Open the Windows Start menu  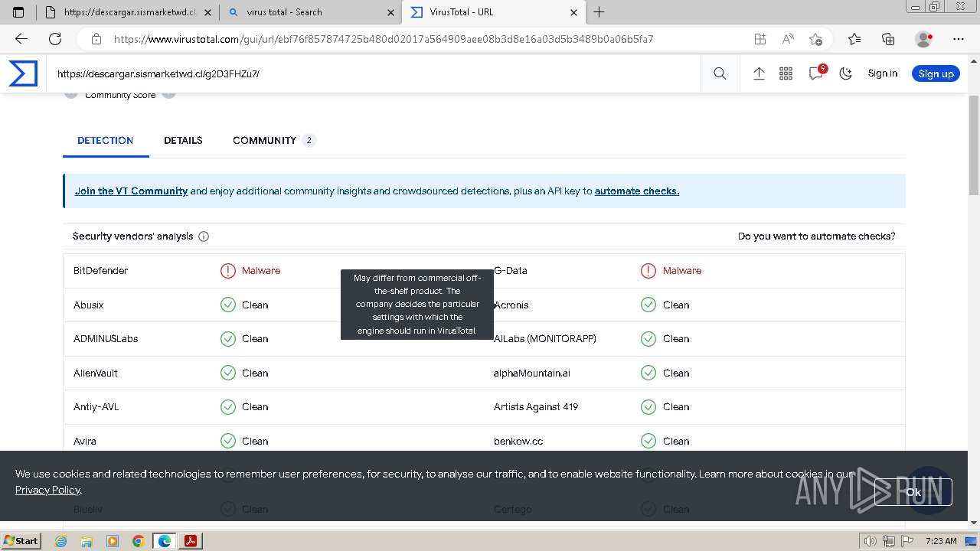point(21,540)
